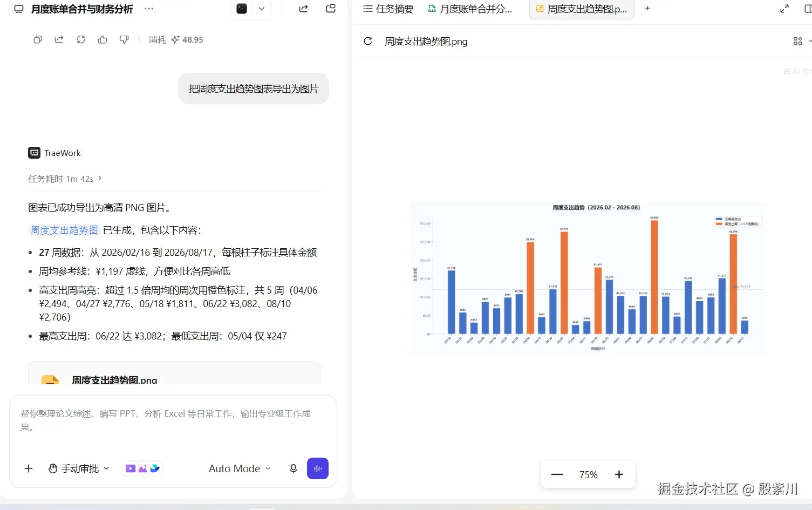Screen dimensions: 812x510
Task: Click the grid layout icon in the preview toolbar
Action: click(x=797, y=41)
